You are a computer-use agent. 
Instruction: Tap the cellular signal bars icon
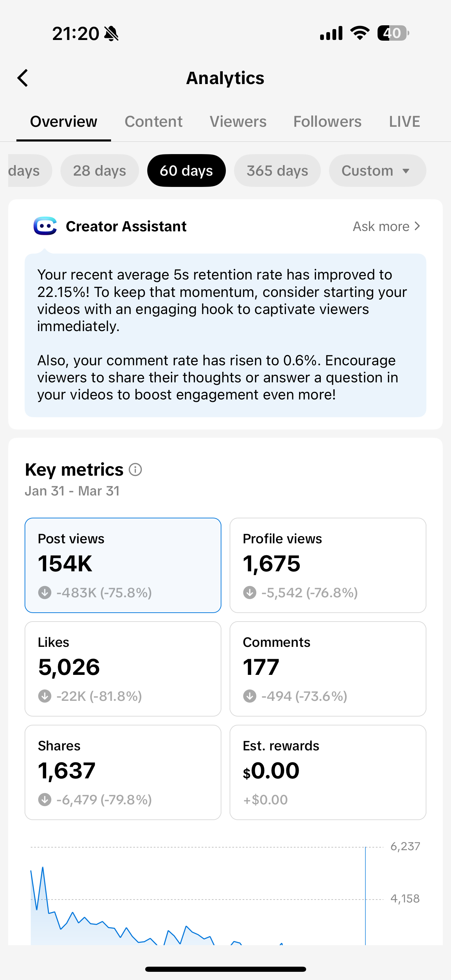click(x=331, y=33)
